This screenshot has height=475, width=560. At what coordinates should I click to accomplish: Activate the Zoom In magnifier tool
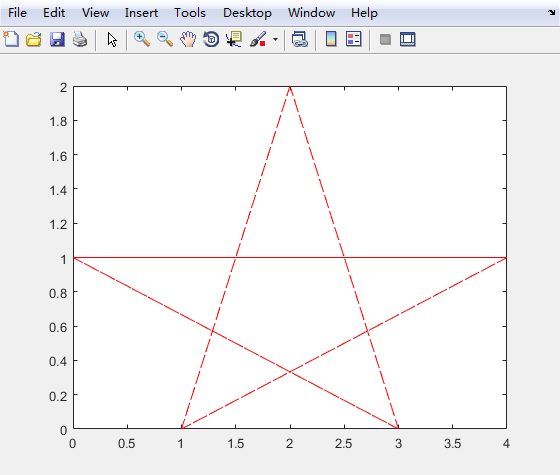142,39
